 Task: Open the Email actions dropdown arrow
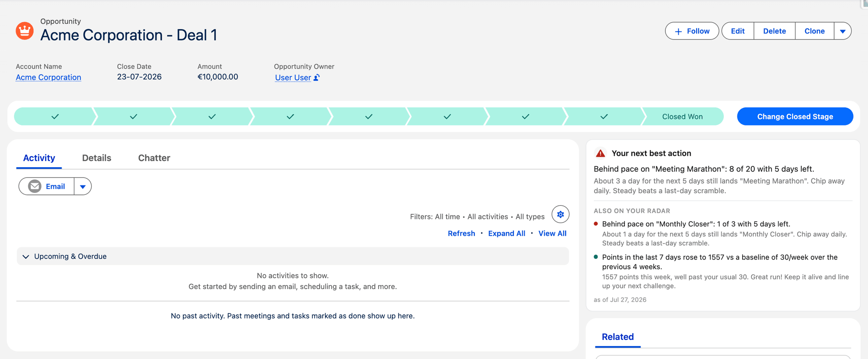point(82,186)
